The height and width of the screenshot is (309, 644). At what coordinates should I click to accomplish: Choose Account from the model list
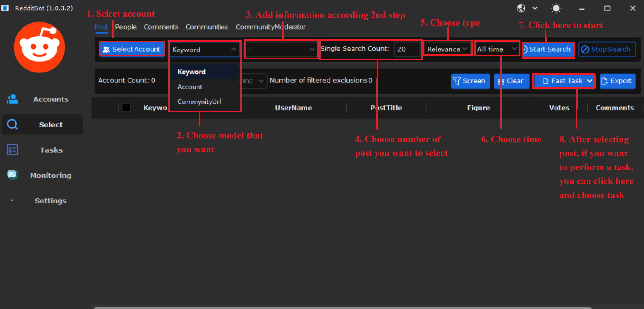point(205,87)
